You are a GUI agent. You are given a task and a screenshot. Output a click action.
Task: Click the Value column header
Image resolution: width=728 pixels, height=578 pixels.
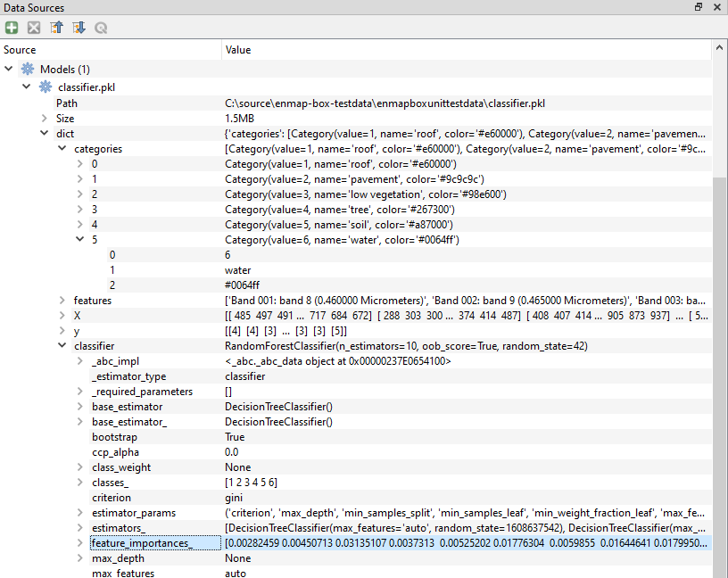tap(467, 50)
